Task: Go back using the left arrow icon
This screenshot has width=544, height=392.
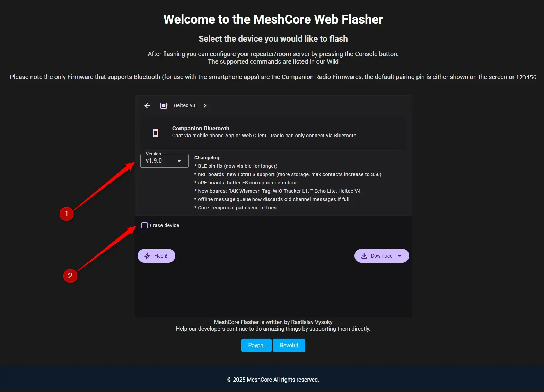Action: click(x=147, y=106)
